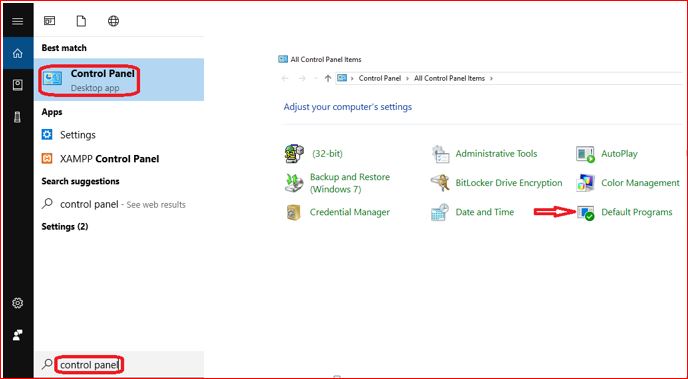Click the Settings gear app icon
688x379 pixels.
click(x=47, y=134)
